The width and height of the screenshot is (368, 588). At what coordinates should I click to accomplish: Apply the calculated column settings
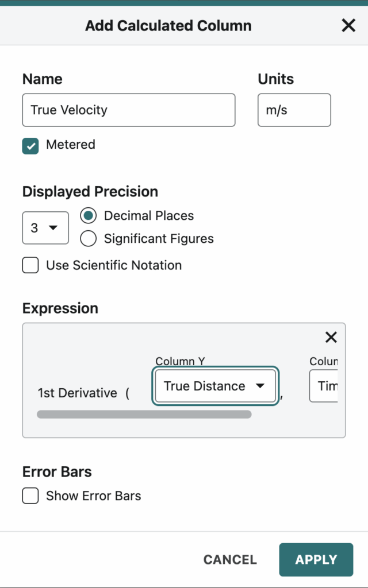tap(316, 559)
